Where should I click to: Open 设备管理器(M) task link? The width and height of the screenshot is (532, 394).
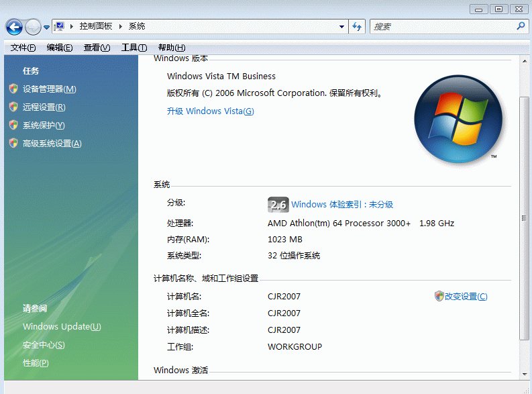pos(50,89)
